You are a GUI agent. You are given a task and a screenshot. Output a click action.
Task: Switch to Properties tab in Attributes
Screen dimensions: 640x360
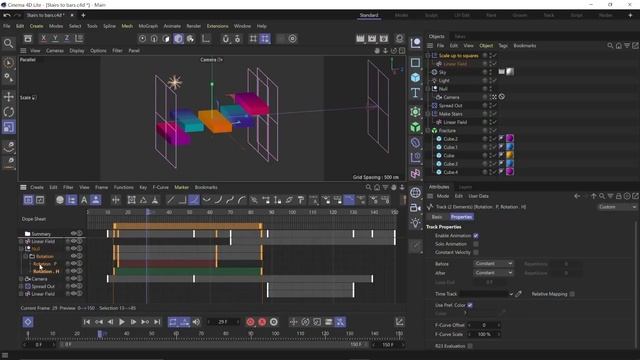pos(461,217)
